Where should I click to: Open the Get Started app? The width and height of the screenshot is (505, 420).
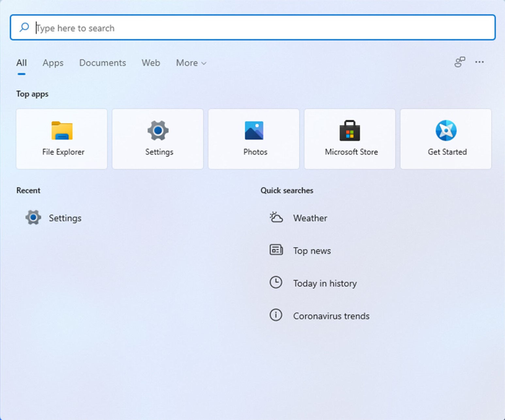(446, 139)
